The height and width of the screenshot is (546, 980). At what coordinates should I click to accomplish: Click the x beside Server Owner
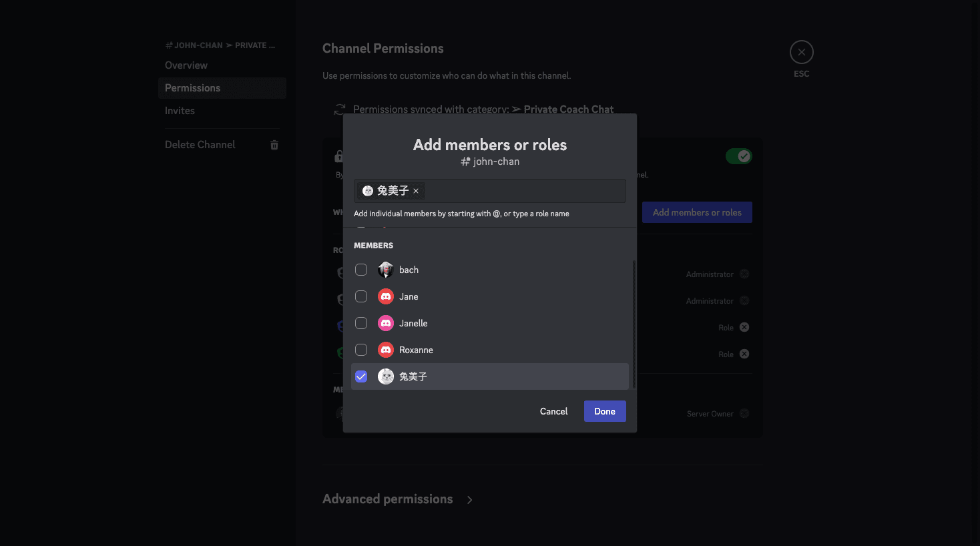tap(744, 413)
